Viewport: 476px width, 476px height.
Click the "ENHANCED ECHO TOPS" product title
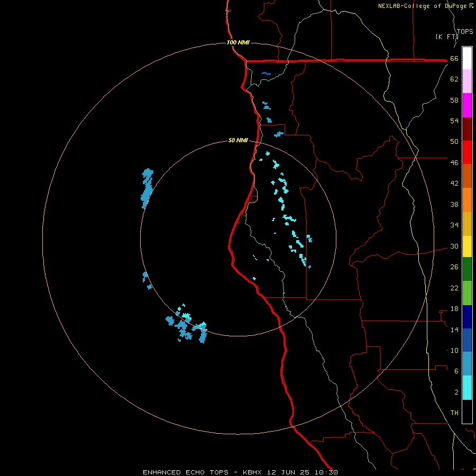[x=186, y=472]
